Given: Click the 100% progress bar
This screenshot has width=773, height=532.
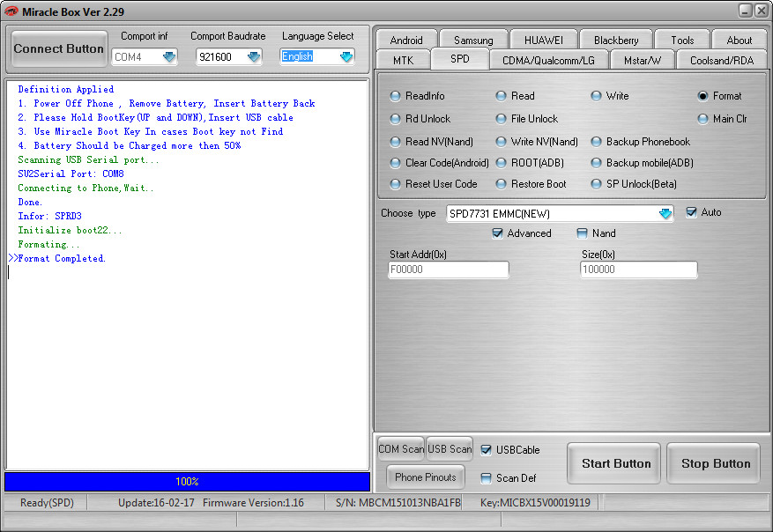Looking at the screenshot, I should coord(188,481).
